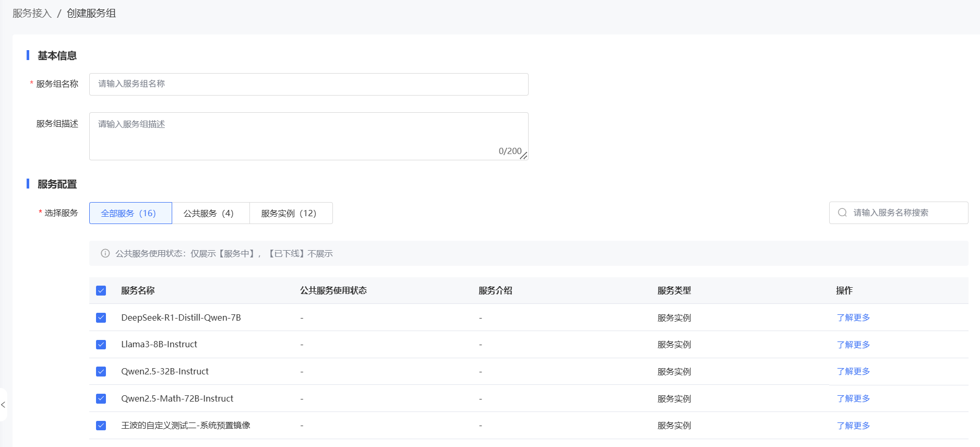
Task: Uncheck DeepSeek-R1-Distill-Qwen-7B checkbox
Action: tap(101, 318)
